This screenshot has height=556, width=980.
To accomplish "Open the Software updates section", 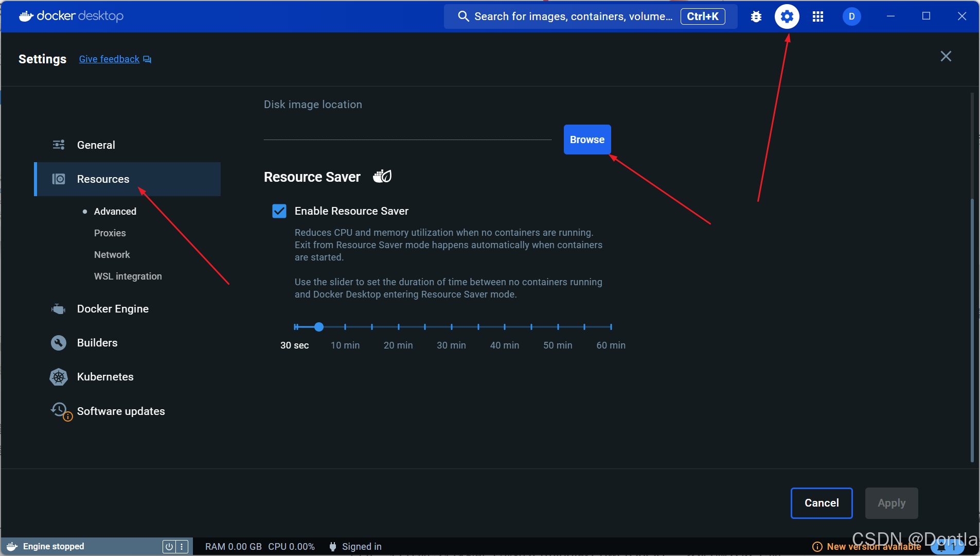I will coord(128,411).
